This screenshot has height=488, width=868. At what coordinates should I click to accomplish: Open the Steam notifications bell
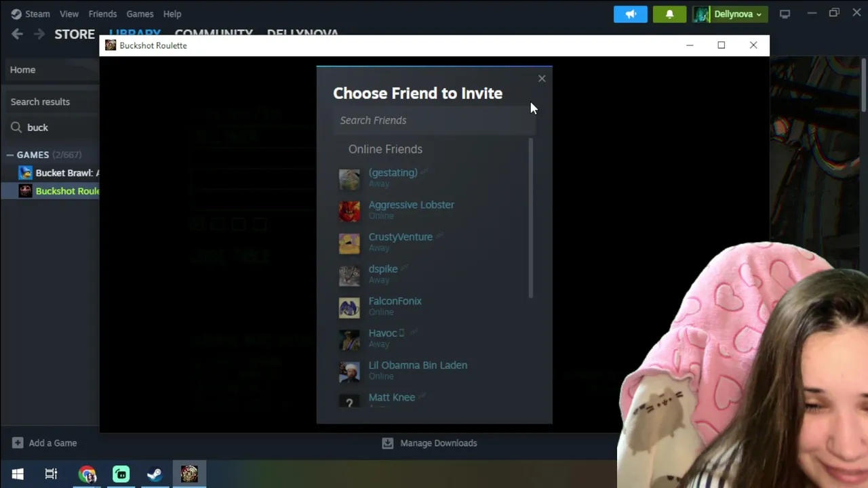tap(669, 14)
